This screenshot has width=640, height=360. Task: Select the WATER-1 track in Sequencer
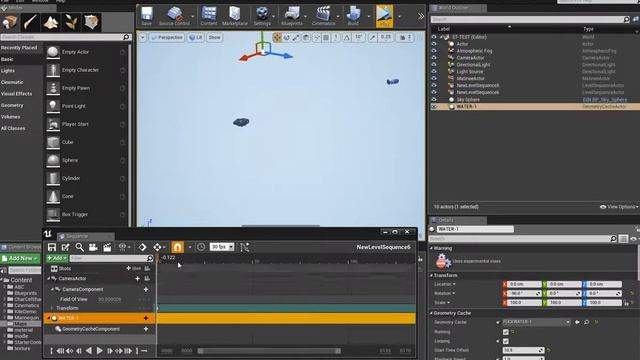tap(100, 318)
